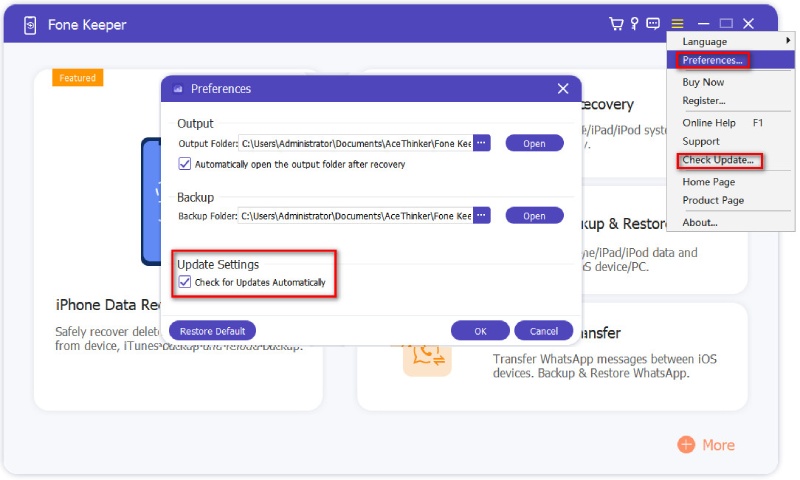Screen dimensions: 800x480
Task: Click the shopping cart icon in title bar
Action: (616, 23)
